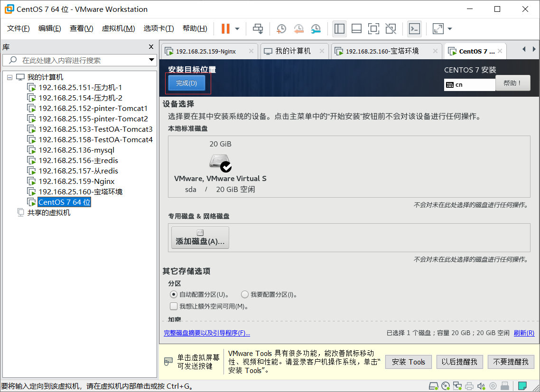The width and height of the screenshot is (540, 392).
Task: Select 192.168.25.151-压力机-1 in the library
Action: click(x=80, y=87)
